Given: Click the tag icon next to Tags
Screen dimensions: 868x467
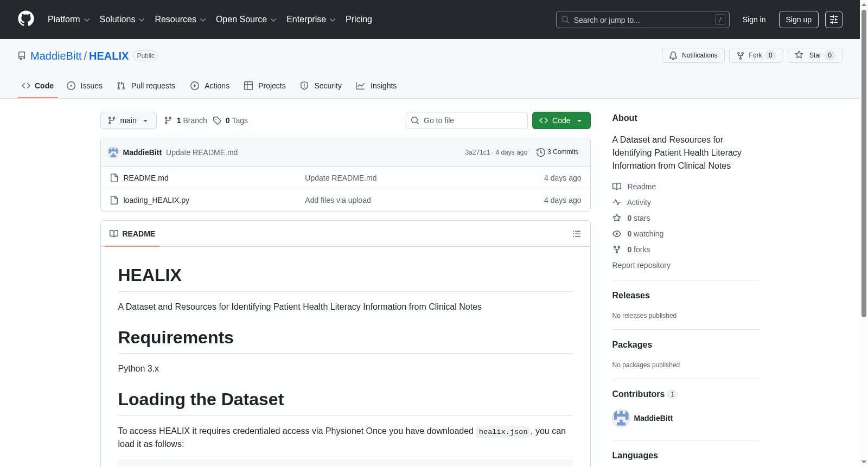Looking at the screenshot, I should coord(217,120).
